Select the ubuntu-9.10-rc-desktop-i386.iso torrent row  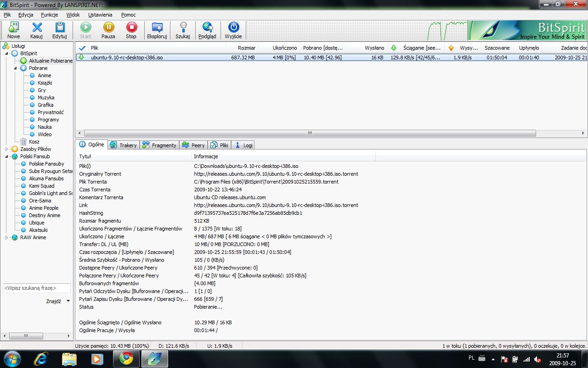click(331, 57)
